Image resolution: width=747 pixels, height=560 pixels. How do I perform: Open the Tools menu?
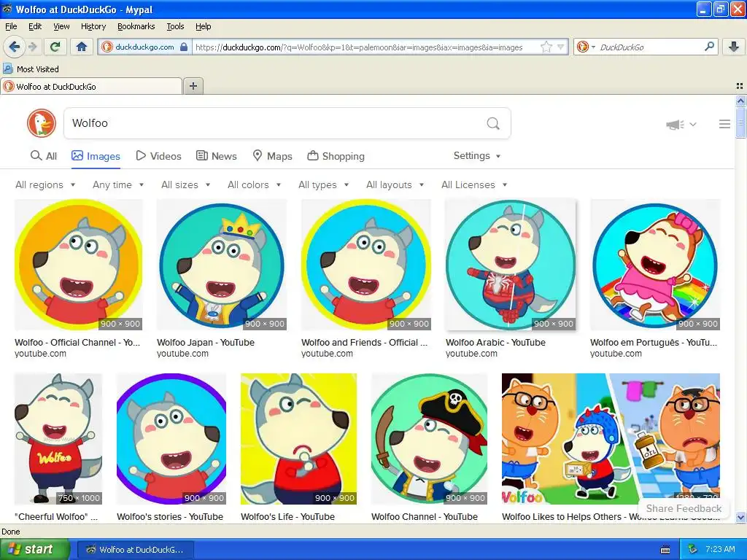(x=175, y=26)
